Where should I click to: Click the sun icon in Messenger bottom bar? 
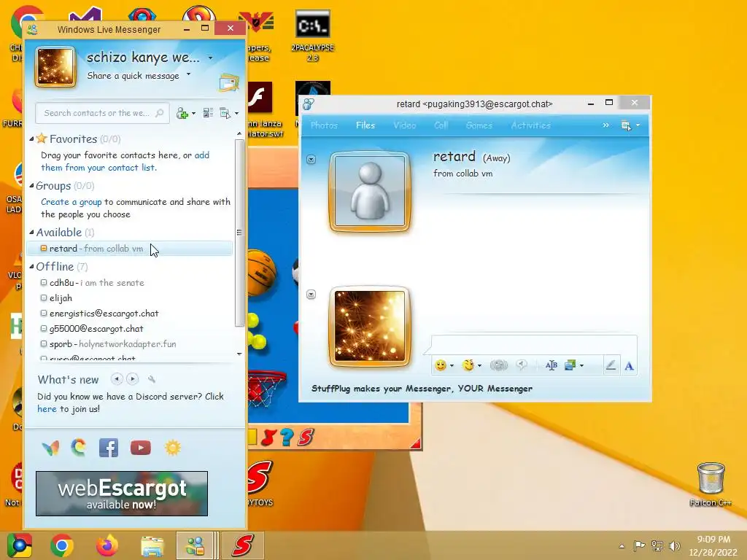pos(172,448)
